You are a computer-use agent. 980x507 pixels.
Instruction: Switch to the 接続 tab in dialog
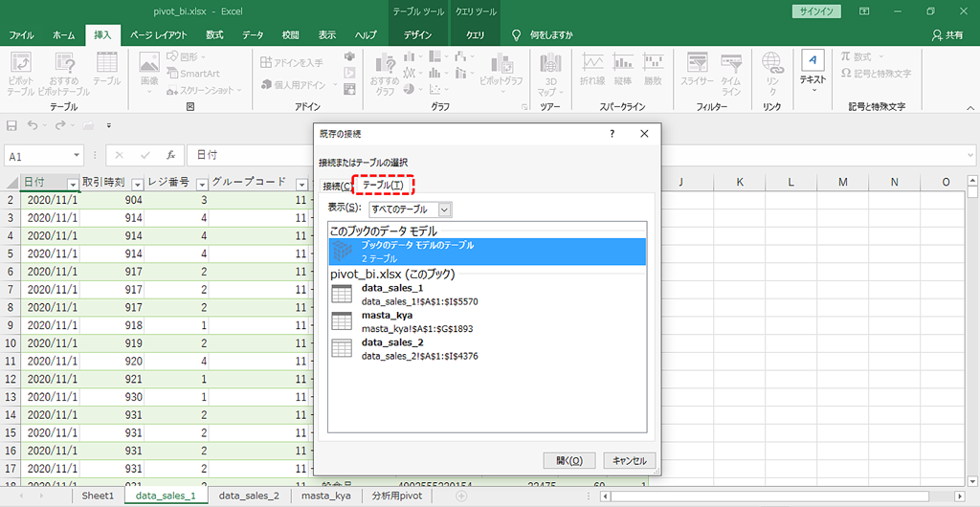pyautogui.click(x=336, y=186)
